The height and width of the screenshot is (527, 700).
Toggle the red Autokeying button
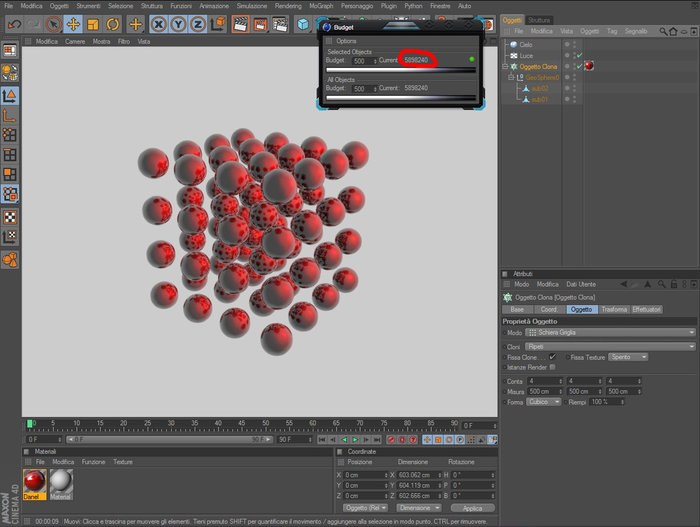tap(402, 440)
